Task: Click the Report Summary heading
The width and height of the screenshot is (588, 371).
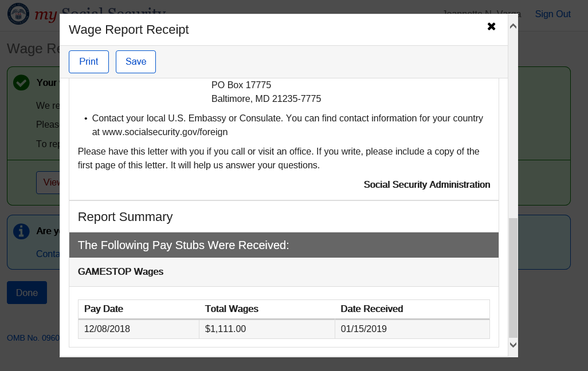Action: pos(125,217)
